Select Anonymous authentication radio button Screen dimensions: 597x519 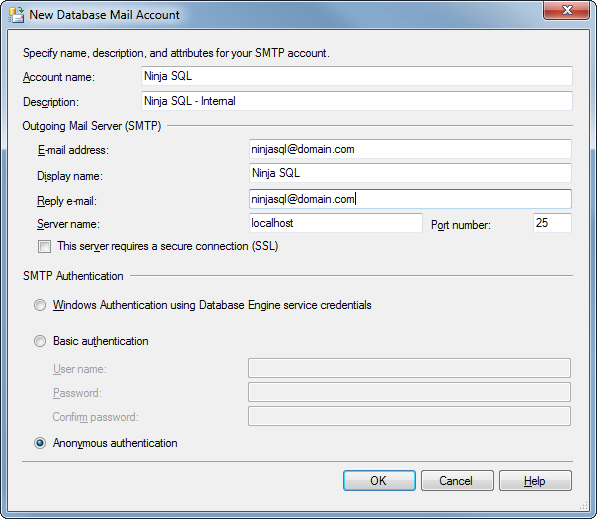point(40,443)
